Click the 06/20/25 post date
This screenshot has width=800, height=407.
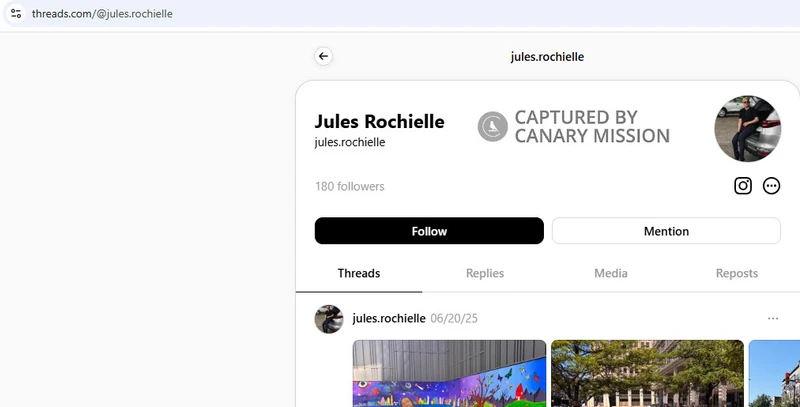pos(454,319)
